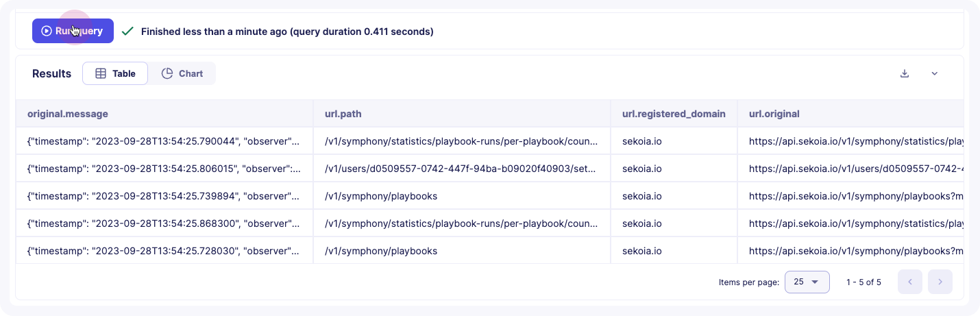The image size is (980, 316).
Task: Switch to the Table results view
Action: [x=115, y=73]
